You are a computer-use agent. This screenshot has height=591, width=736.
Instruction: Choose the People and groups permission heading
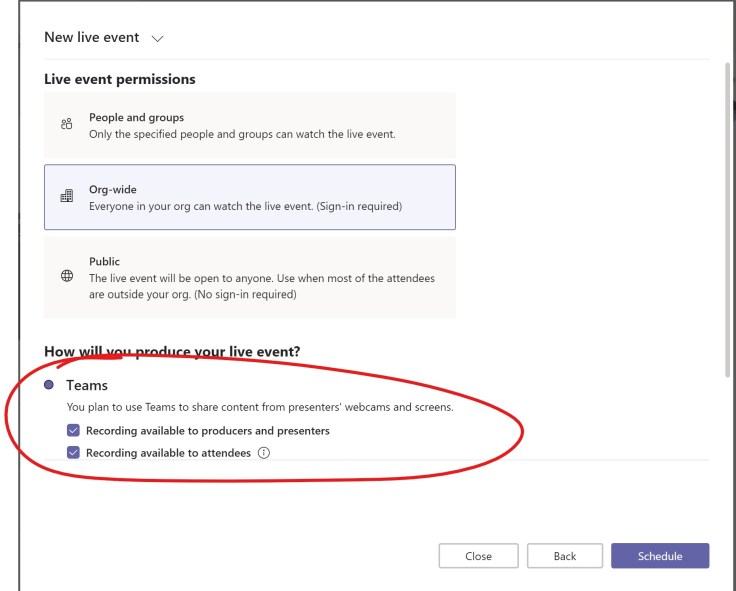[x=136, y=117]
